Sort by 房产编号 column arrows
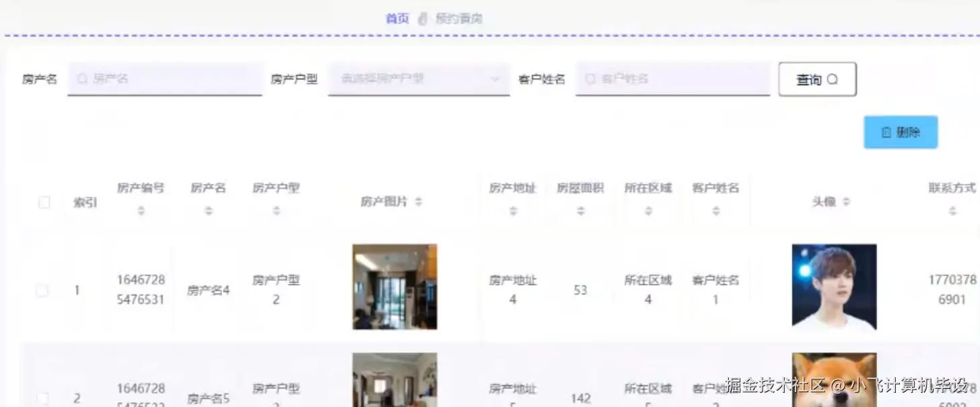 141,211
